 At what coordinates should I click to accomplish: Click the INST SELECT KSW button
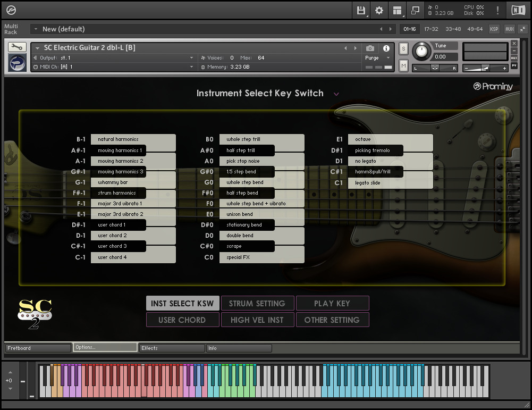pyautogui.click(x=182, y=304)
